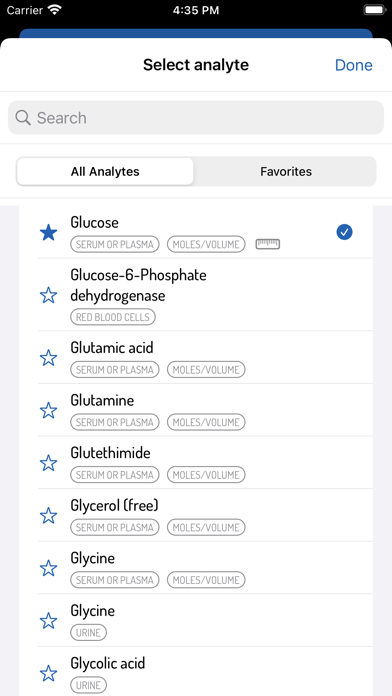Click the ruler icon beside Glucose tags

(268, 244)
